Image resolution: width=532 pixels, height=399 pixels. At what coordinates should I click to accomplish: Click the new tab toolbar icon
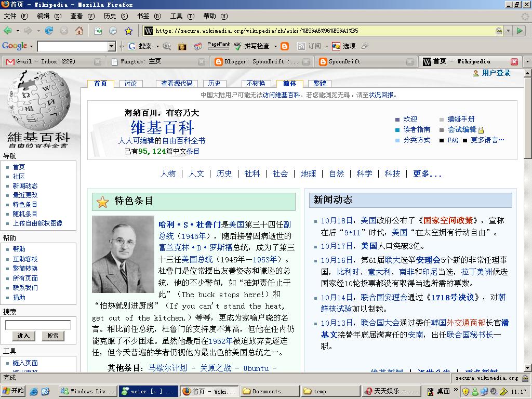click(98, 31)
